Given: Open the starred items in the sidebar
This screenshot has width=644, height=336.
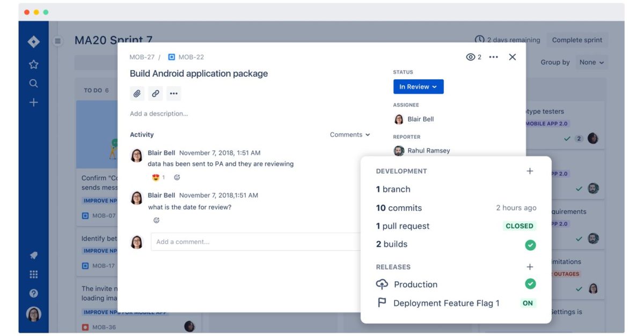Looking at the screenshot, I should tap(33, 64).
